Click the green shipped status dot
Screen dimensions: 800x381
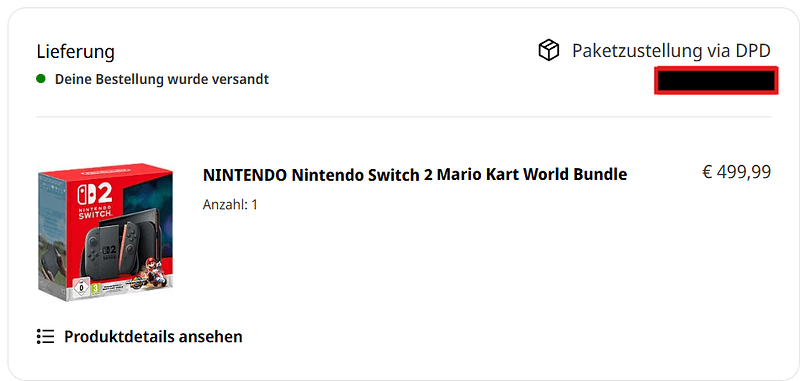(41, 79)
